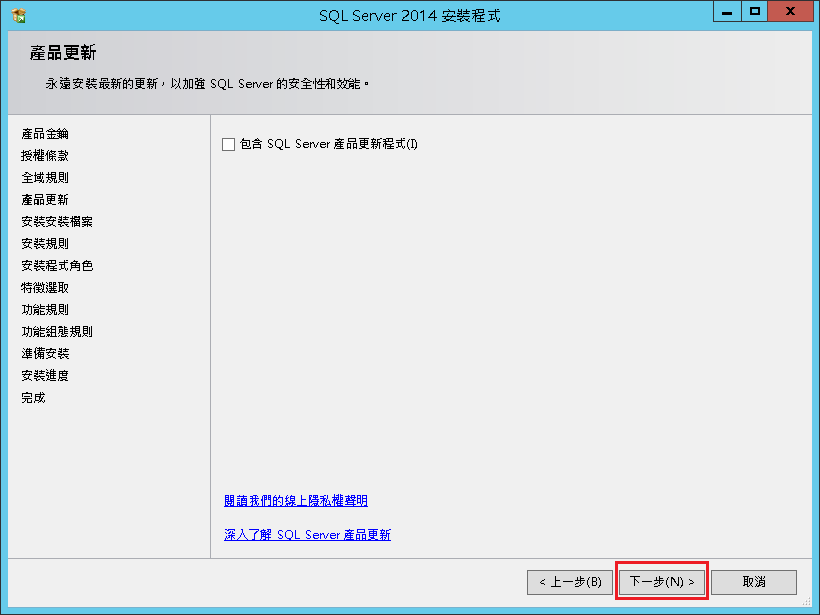Select 安裝進度 step in sidebar
This screenshot has width=820, height=615.
tap(45, 375)
